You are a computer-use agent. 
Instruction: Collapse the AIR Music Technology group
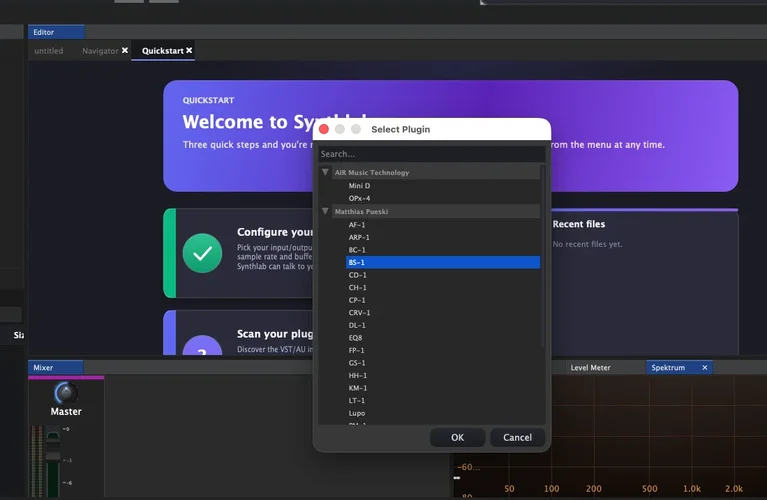(x=325, y=172)
